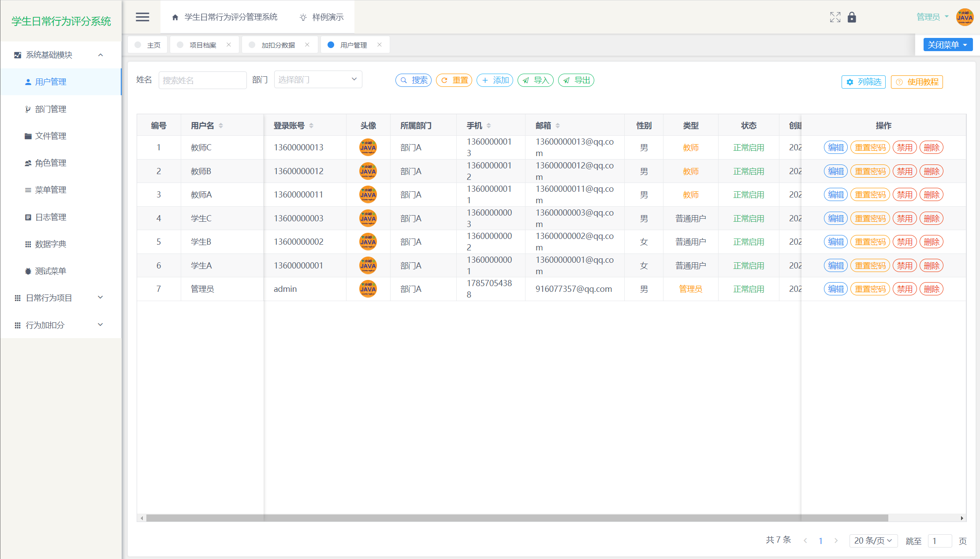
Task: Close the 项目档案 tab with its X
Action: click(229, 45)
